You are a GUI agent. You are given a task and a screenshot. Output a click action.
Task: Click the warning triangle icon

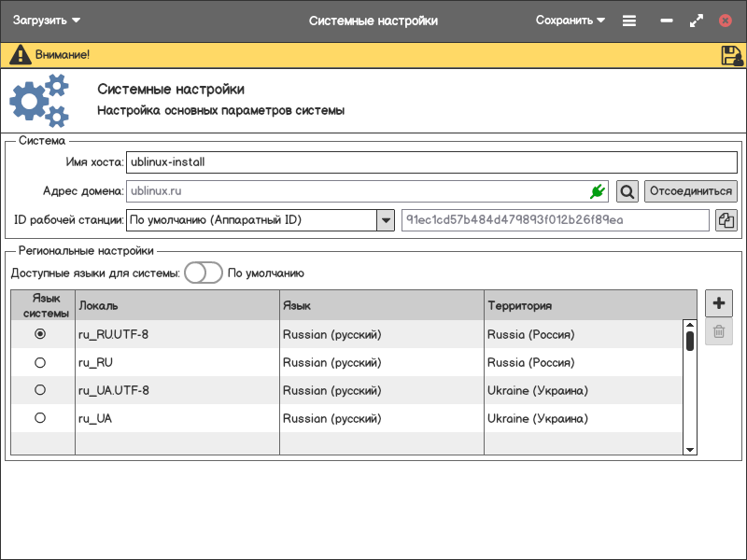click(x=21, y=55)
